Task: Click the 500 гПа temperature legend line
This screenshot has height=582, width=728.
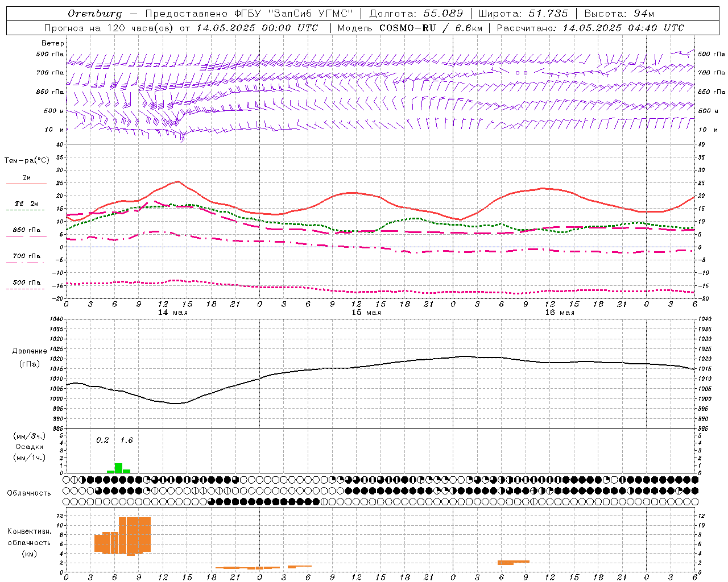Action: point(25,289)
